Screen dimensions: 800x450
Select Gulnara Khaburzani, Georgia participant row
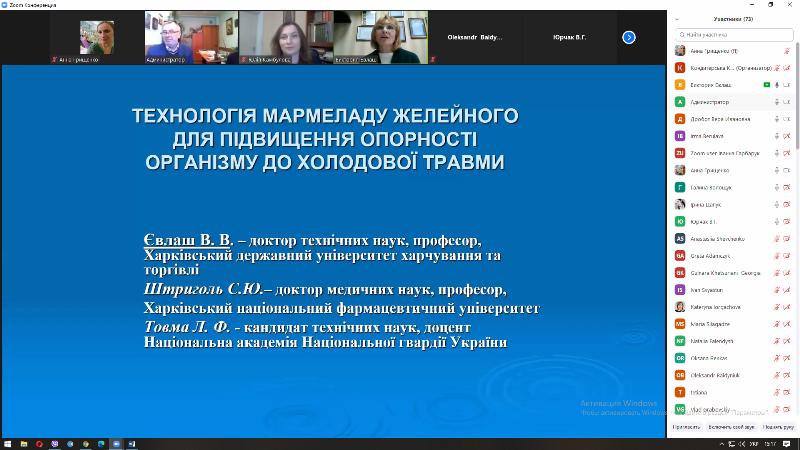pos(733,273)
